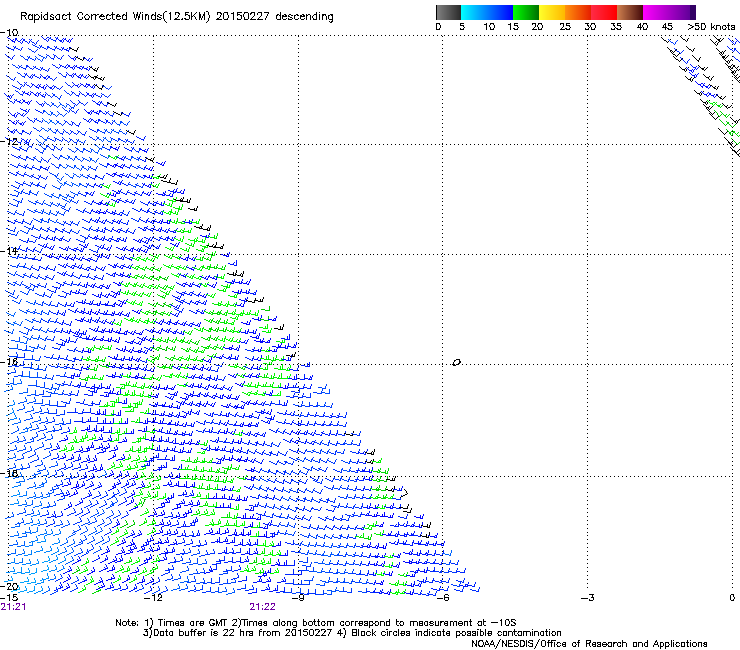This screenshot has height=650, width=740.
Task: Click the -14 latitude axis label
Action: coord(9,251)
